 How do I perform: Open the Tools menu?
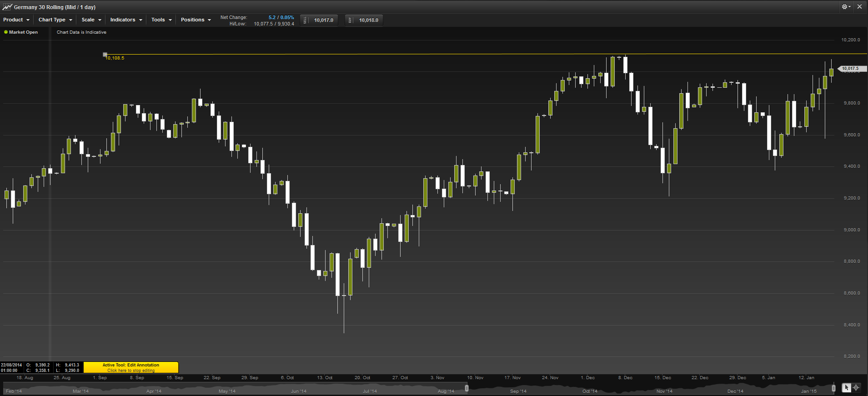(161, 20)
